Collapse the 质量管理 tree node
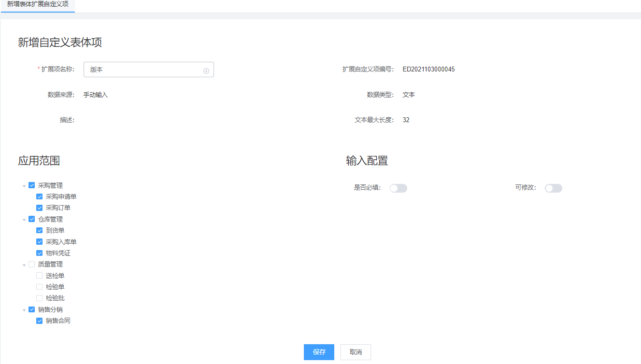641x364 pixels. coord(24,265)
